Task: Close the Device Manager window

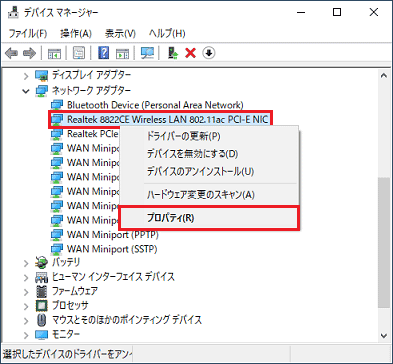Action: click(x=374, y=12)
